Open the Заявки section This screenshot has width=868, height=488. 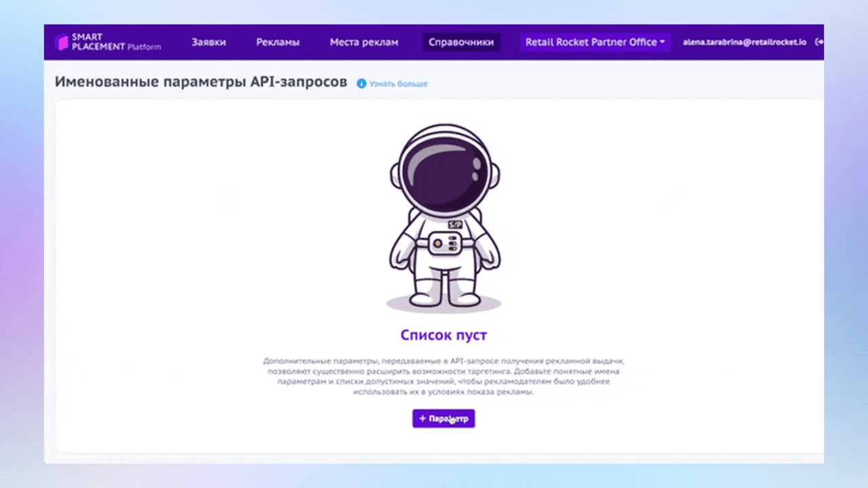[208, 42]
